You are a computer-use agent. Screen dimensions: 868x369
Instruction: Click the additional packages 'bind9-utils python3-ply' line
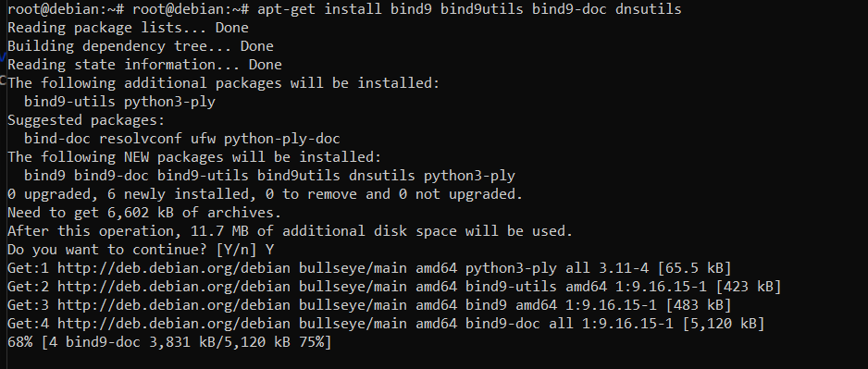point(119,102)
